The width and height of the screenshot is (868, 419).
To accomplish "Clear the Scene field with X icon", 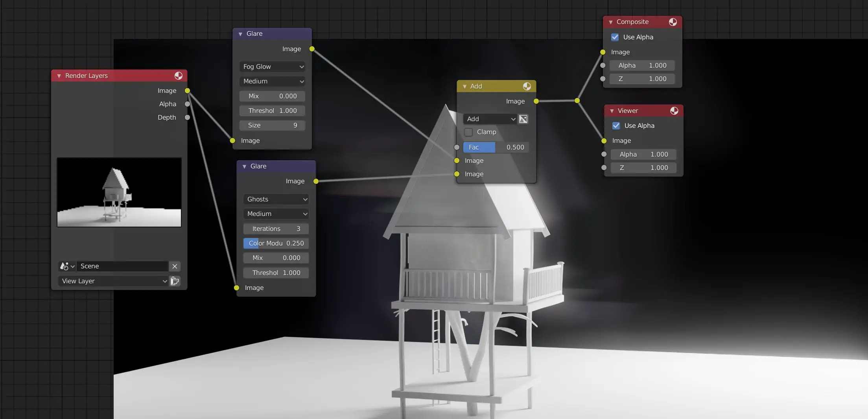I will 175,266.
